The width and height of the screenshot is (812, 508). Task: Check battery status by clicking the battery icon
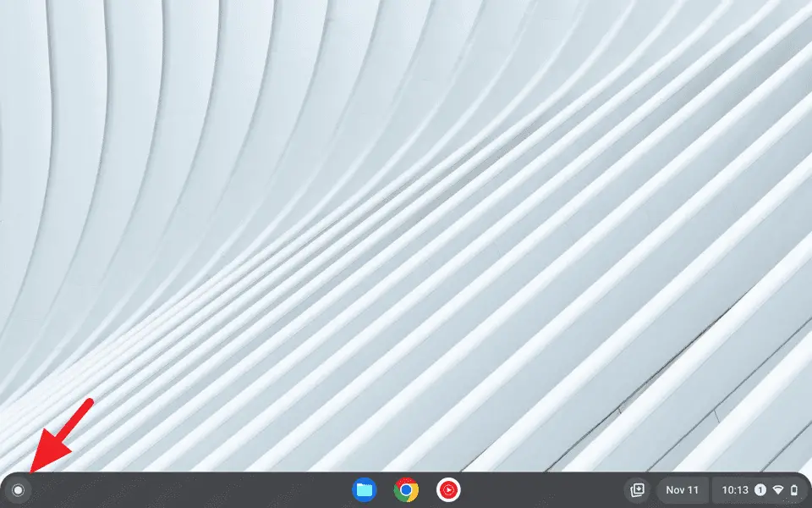point(795,490)
